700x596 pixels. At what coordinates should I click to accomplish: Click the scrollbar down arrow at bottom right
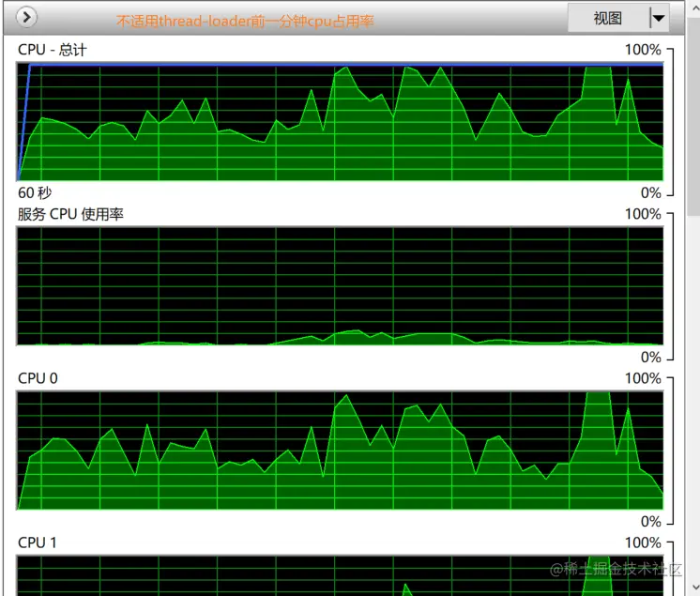point(694,587)
